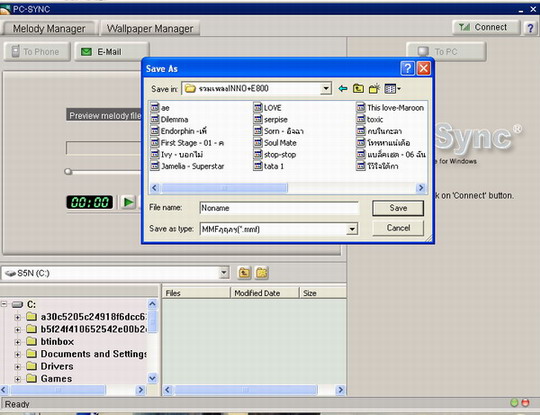
Task: Select the 'toxic' file
Action: (x=370, y=120)
